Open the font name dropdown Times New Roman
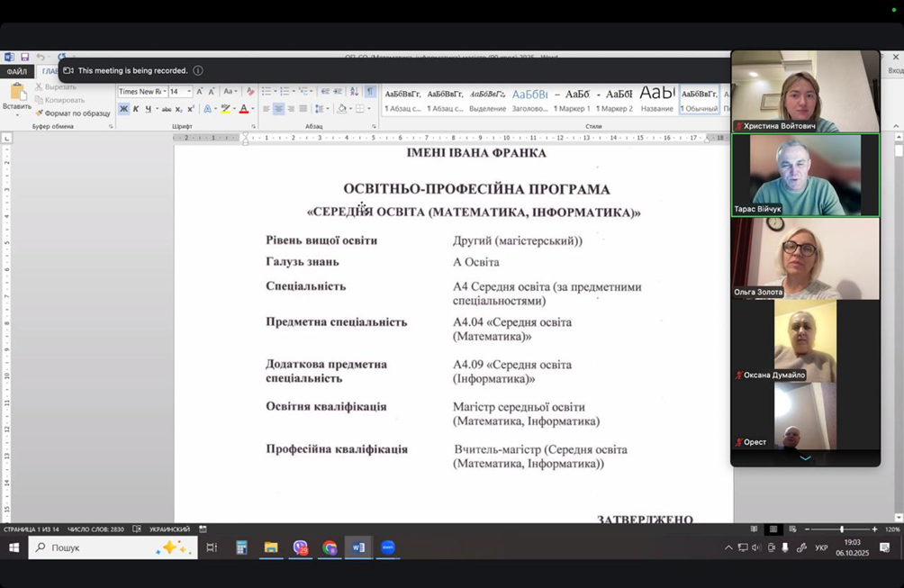The width and height of the screenshot is (904, 588). 140,92
